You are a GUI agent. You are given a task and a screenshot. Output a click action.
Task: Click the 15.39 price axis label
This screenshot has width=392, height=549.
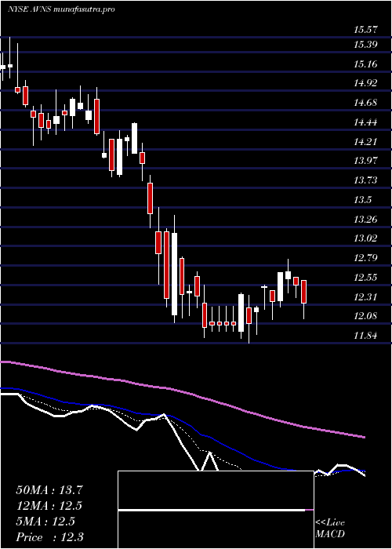366,45
